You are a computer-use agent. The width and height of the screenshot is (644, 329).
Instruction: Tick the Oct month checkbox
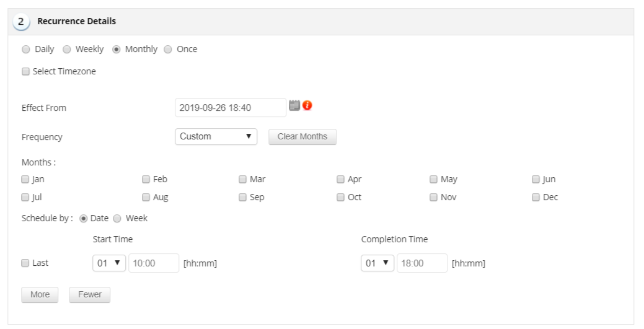pos(340,198)
